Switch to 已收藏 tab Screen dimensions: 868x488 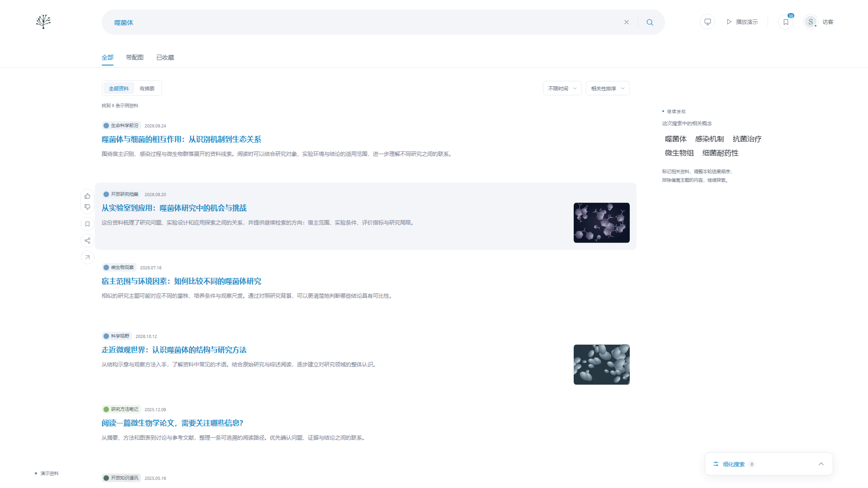click(165, 57)
